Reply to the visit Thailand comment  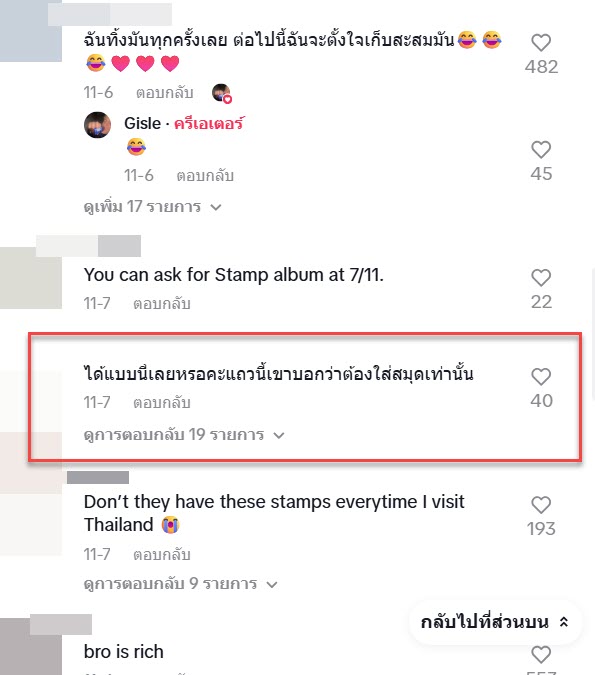tap(161, 555)
